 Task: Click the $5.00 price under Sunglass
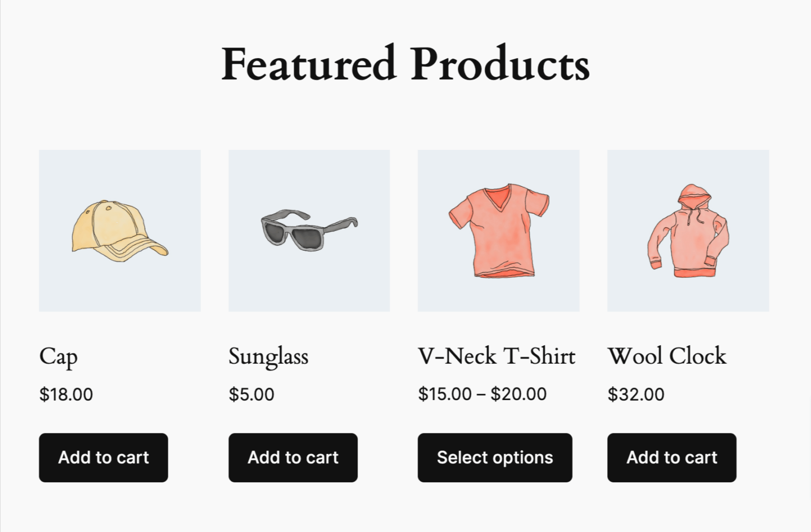tap(251, 394)
